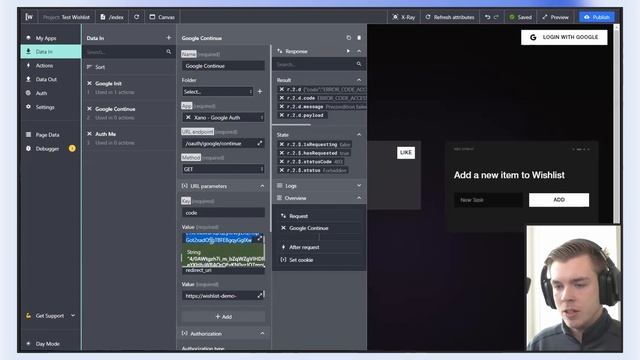Viewport: 640px width, 360px height.
Task: Expand Get Support menu
Action: (x=51, y=316)
